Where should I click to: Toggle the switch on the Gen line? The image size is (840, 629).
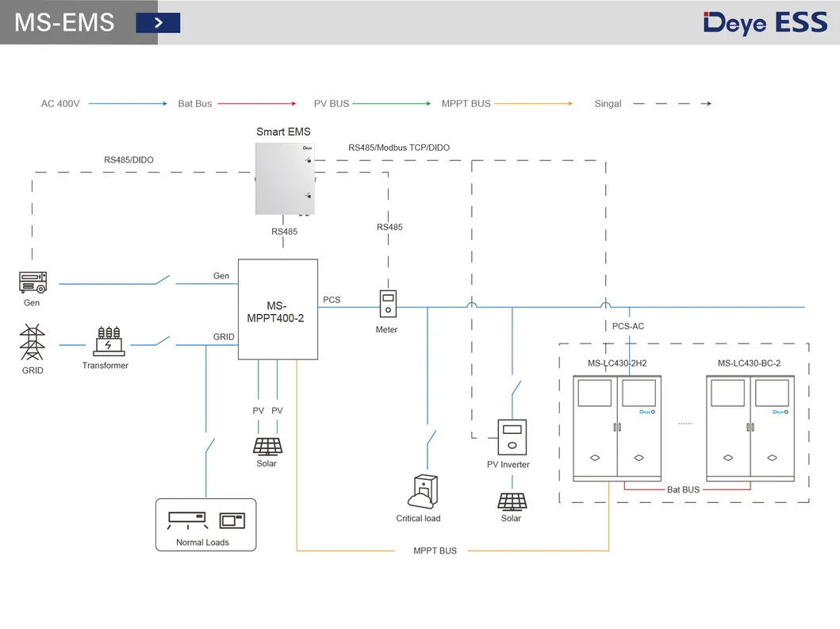click(x=162, y=279)
